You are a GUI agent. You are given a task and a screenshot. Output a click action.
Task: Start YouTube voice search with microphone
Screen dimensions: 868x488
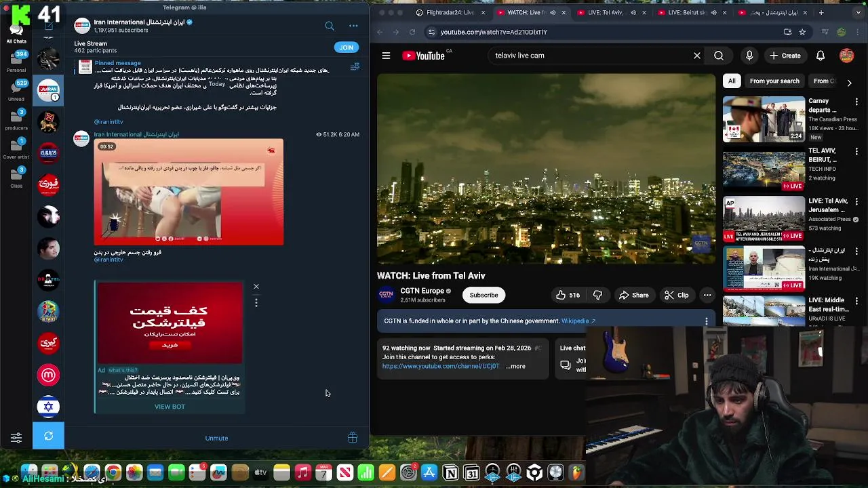point(749,56)
